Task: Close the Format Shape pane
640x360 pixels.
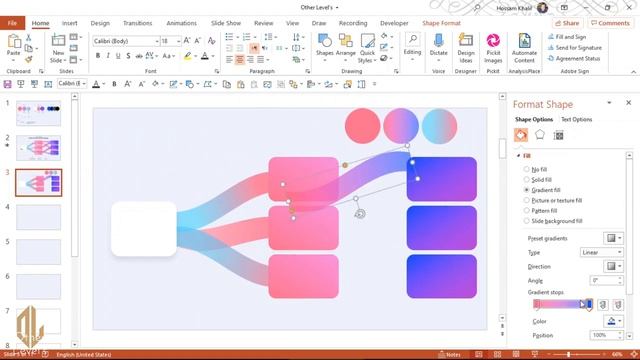Action: pos(629,103)
